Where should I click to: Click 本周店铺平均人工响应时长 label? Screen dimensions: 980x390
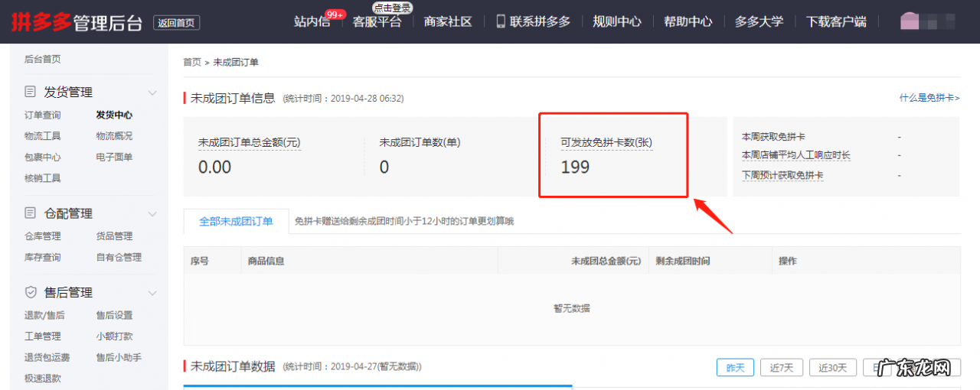tap(796, 155)
